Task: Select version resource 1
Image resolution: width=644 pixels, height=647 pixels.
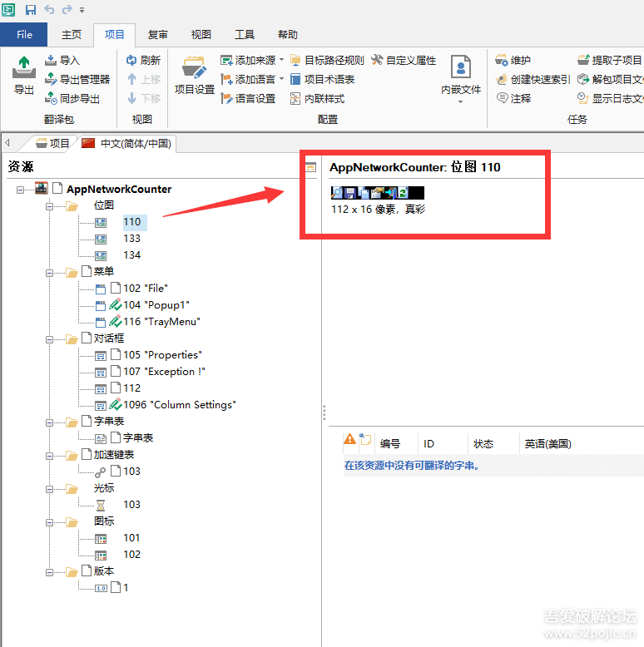Action: coord(126,588)
